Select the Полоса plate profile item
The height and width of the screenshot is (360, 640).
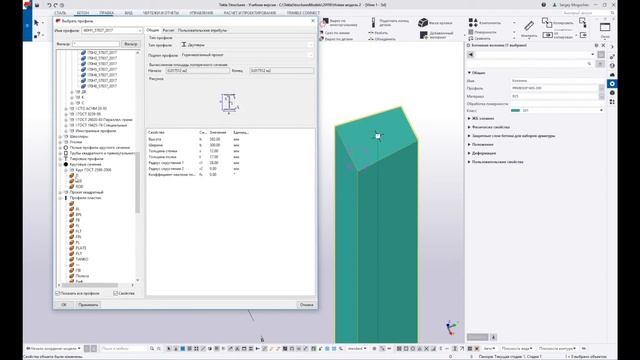(x=82, y=276)
